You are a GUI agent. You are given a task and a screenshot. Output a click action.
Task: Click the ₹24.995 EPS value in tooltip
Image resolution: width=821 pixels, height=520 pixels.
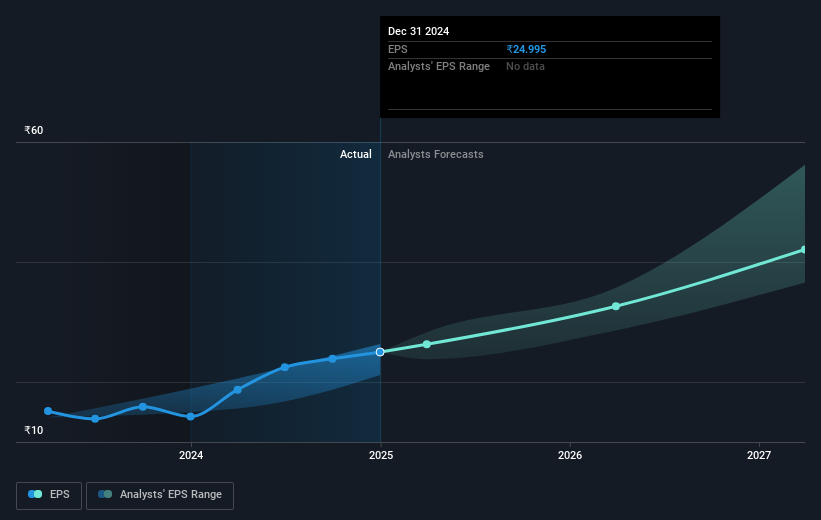coord(526,49)
